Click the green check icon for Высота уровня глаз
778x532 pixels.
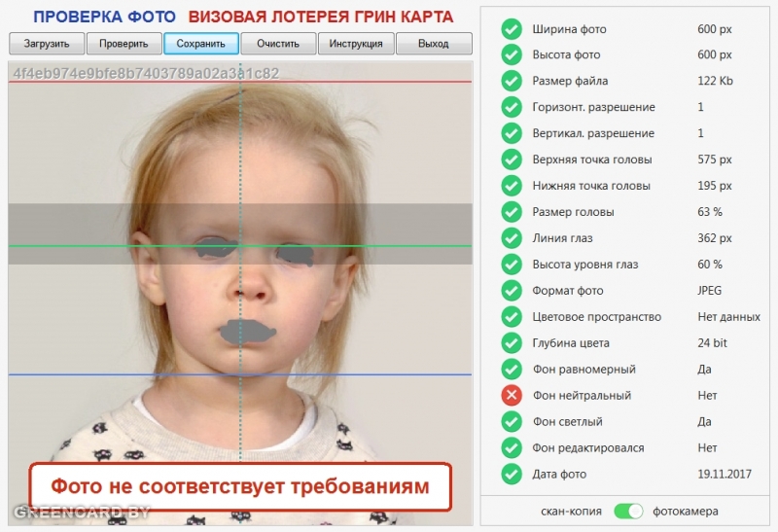pyautogui.click(x=512, y=265)
